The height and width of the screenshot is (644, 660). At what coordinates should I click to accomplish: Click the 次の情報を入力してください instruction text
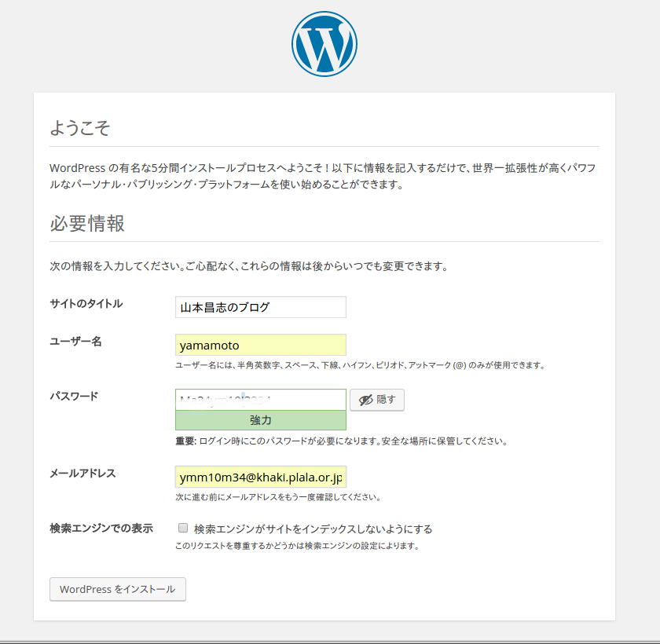[249, 266]
